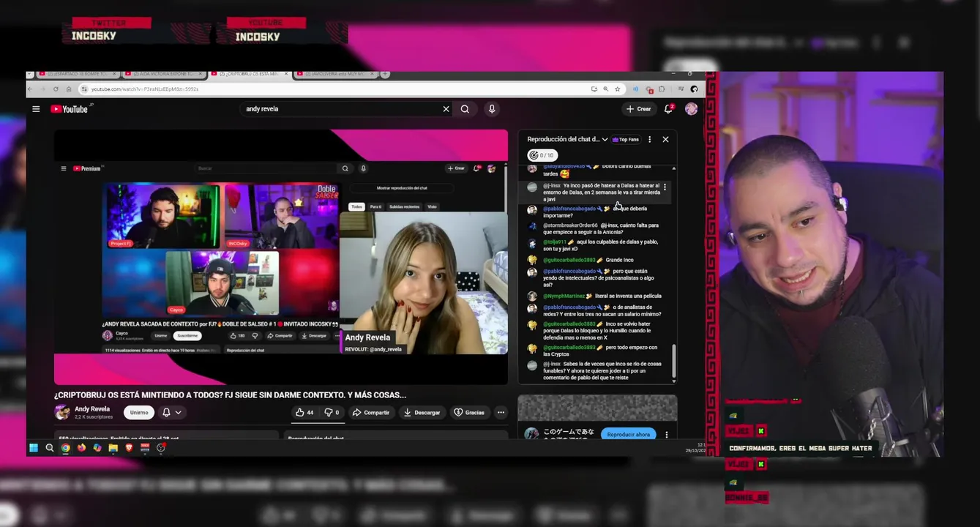Select the CRIPTOBRUJ OS ESTÁ MINTIENDO tab
The image size is (980, 527).
point(249,74)
